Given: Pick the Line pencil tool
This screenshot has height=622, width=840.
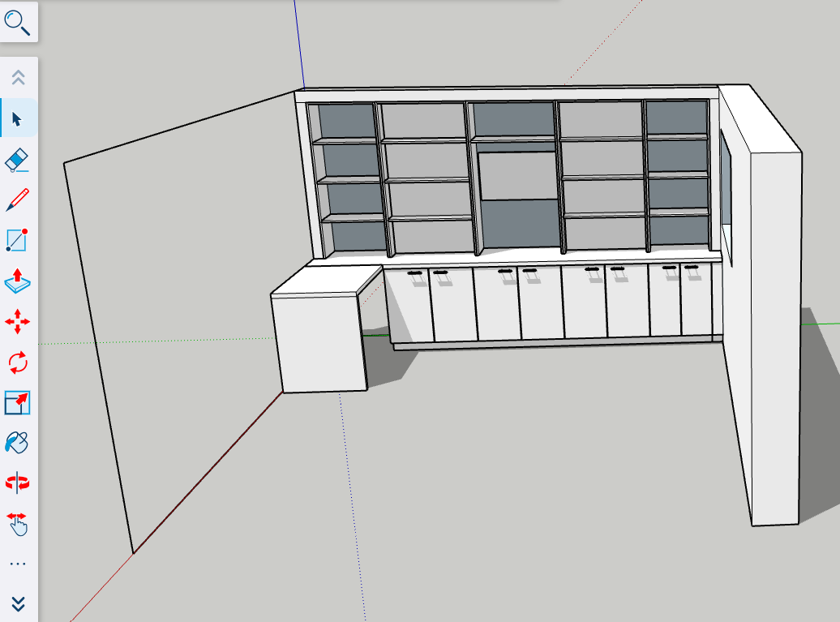Looking at the screenshot, I should tap(18, 199).
